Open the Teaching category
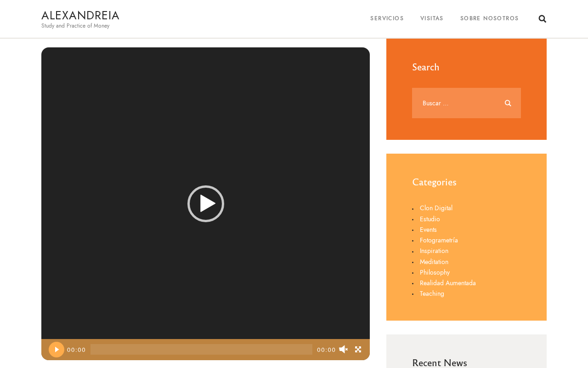Screen dimensions: 588x368 432,293
